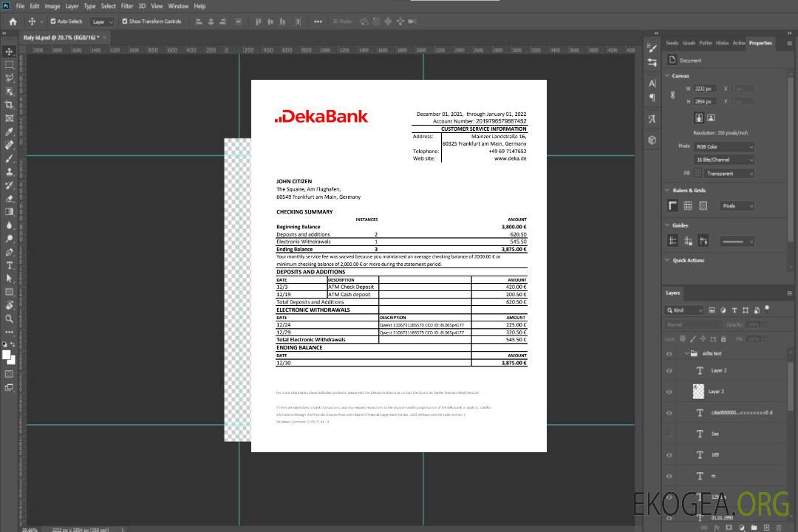
Task: Open the File menu
Action: point(20,6)
